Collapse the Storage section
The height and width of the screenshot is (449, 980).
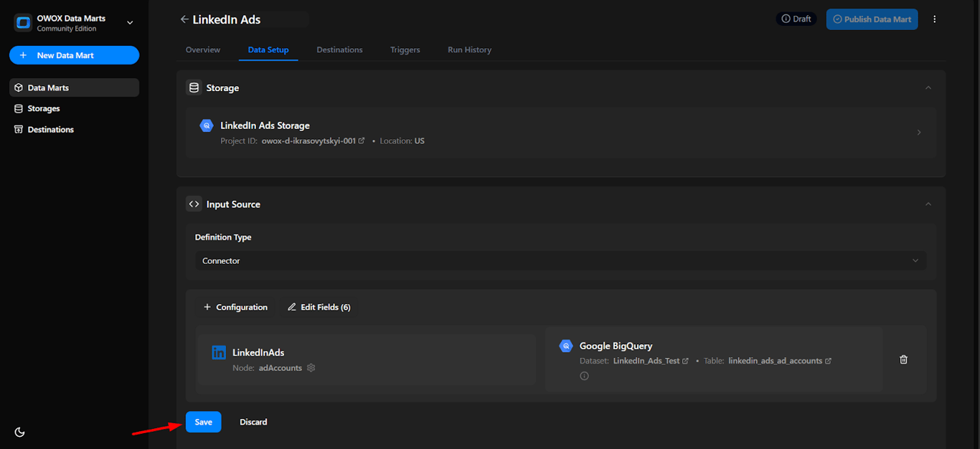pos(928,88)
